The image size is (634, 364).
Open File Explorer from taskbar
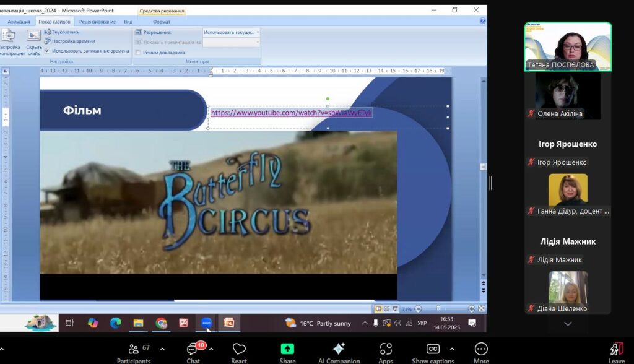tap(138, 323)
